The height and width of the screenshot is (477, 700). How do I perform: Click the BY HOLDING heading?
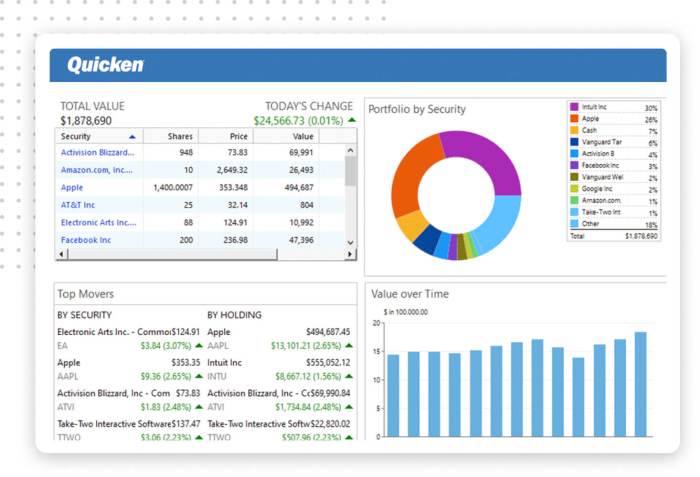[234, 315]
